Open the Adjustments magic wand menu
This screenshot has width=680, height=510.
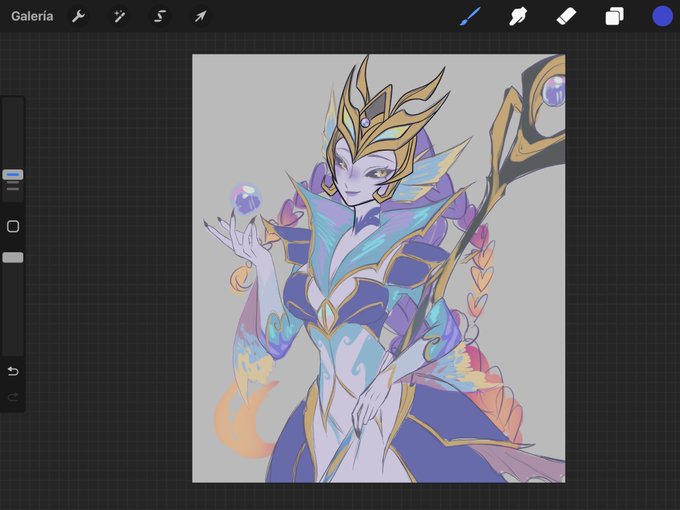(x=119, y=16)
